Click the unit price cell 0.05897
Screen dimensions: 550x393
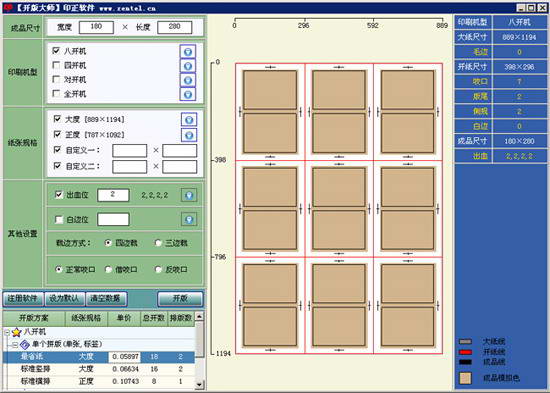coord(125,357)
